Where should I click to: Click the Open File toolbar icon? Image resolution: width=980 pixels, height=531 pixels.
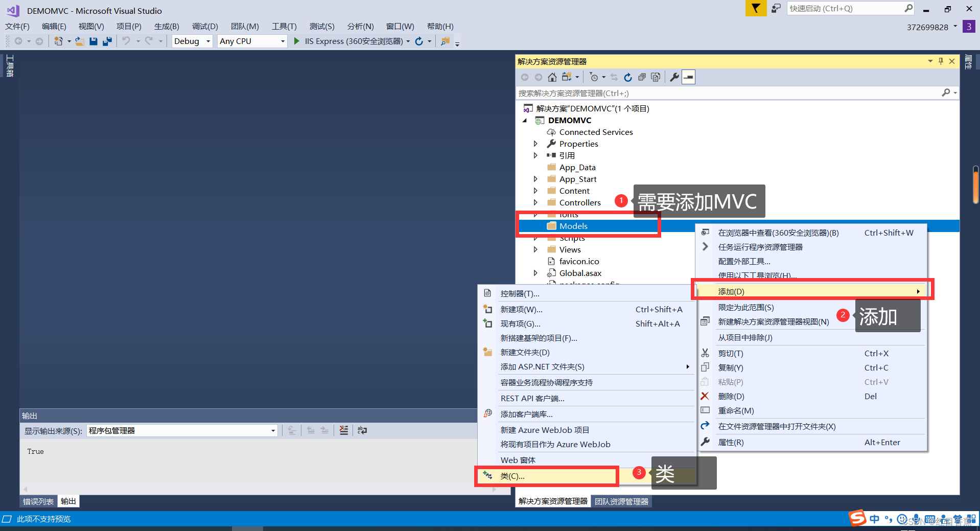pyautogui.click(x=80, y=41)
